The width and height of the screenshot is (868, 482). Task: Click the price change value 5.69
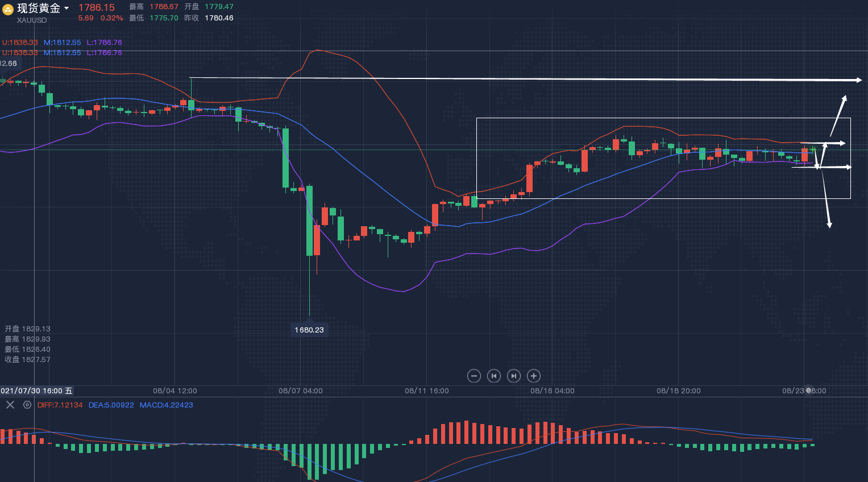(86, 18)
